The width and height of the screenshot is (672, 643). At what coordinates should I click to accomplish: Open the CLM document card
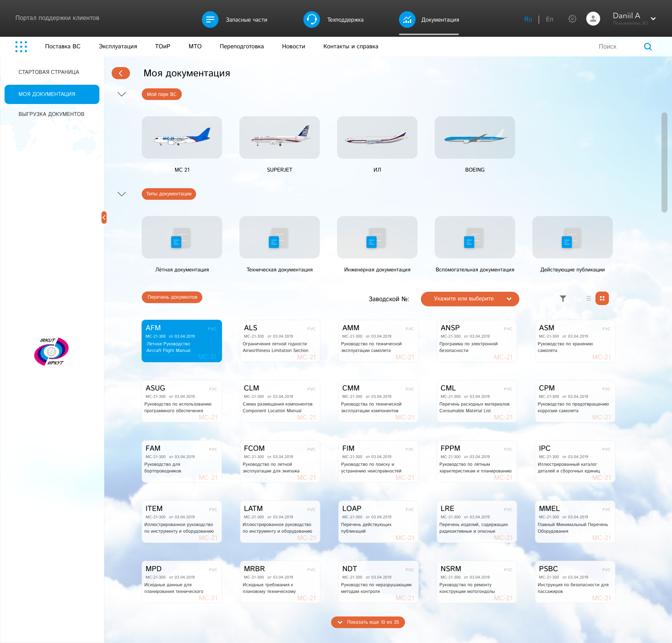pyautogui.click(x=280, y=401)
